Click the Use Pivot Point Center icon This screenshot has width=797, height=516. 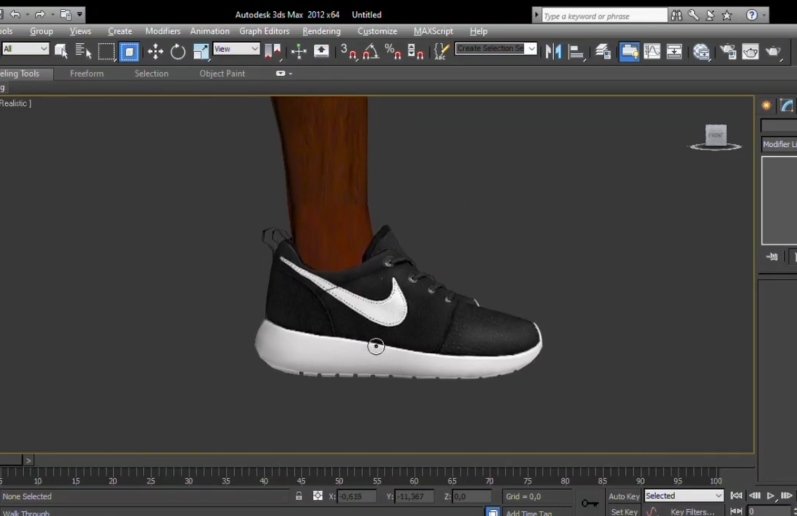pos(273,51)
